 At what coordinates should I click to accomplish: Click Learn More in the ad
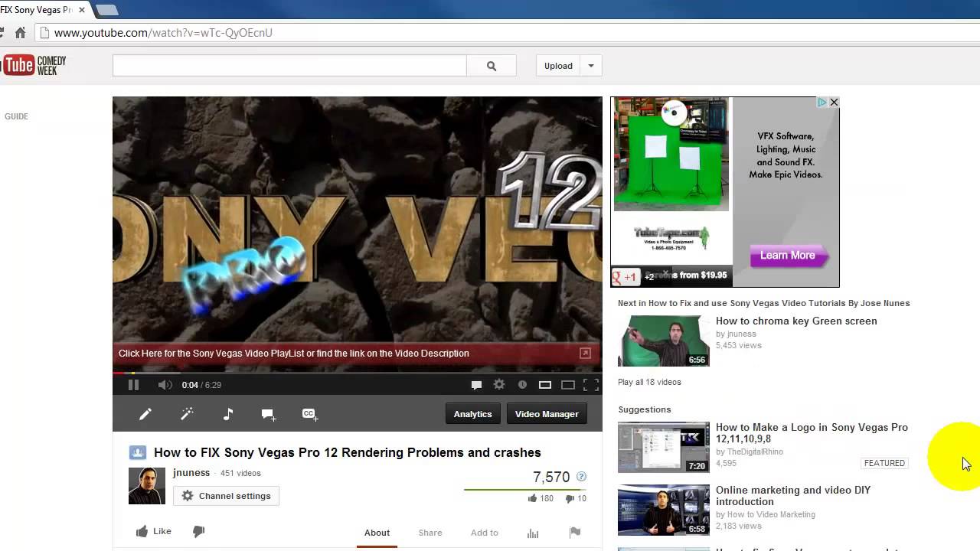tap(788, 256)
